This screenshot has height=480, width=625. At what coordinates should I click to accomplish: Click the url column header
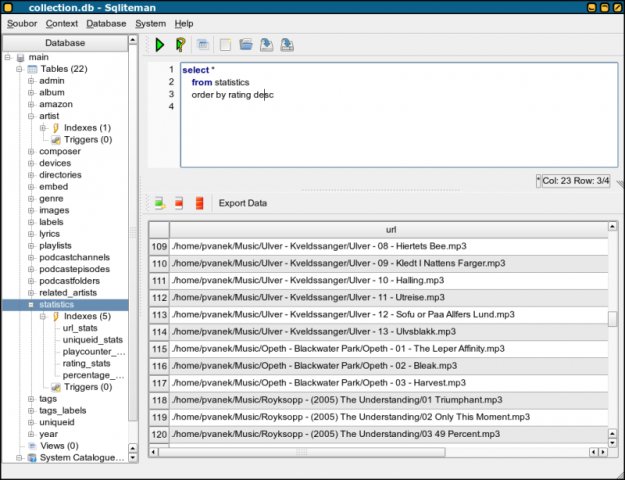[x=389, y=229]
